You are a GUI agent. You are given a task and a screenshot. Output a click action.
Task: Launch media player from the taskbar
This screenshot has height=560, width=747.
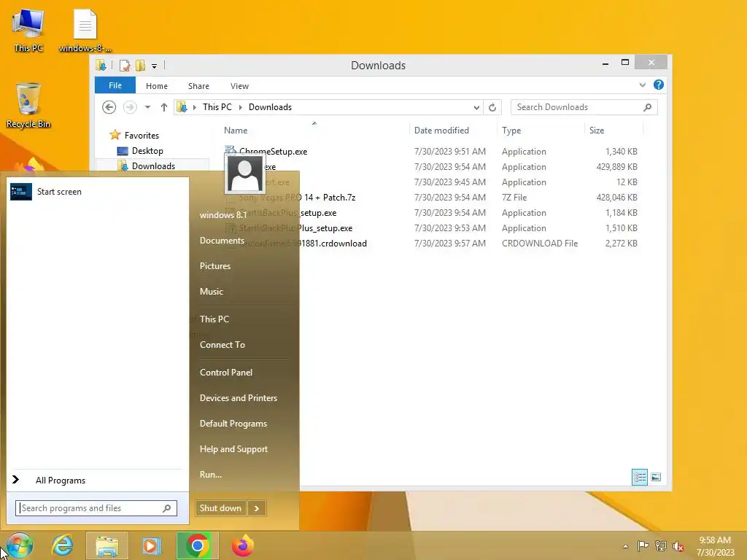(152, 545)
